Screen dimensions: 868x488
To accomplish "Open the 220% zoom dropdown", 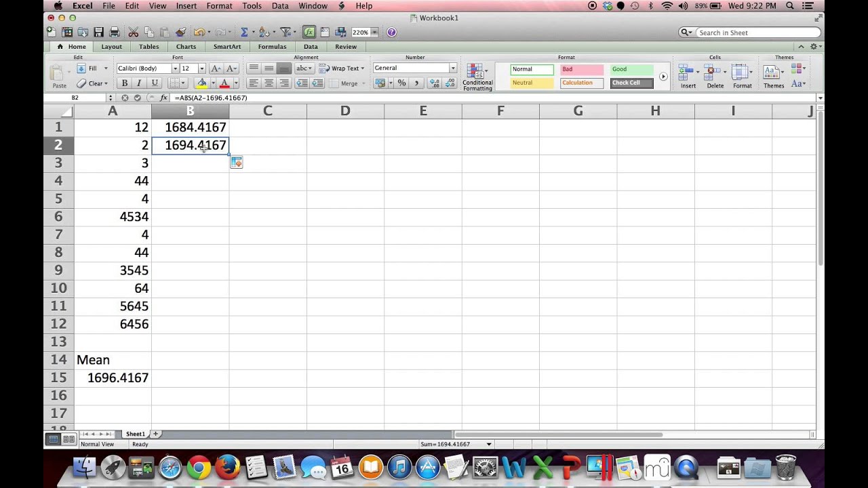I will tap(374, 33).
